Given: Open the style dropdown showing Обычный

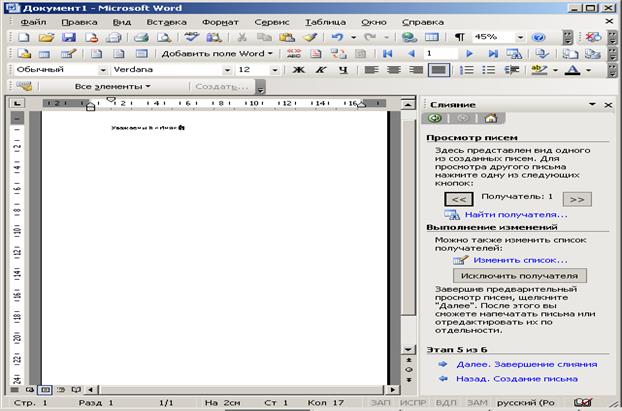Looking at the screenshot, I should [103, 70].
